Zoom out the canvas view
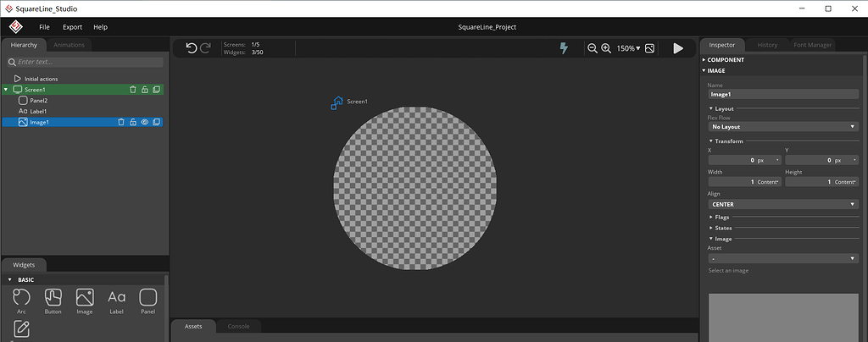The image size is (868, 342). (x=593, y=48)
